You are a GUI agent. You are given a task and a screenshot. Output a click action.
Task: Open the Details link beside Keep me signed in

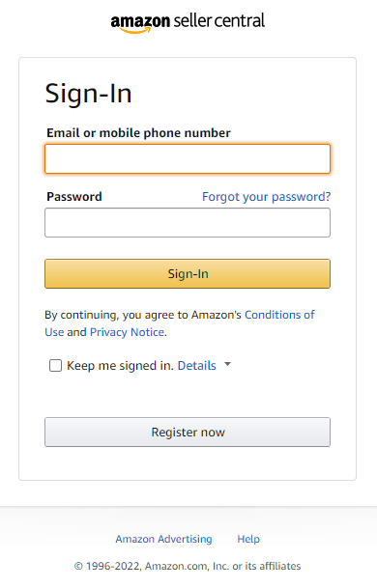coord(197,366)
